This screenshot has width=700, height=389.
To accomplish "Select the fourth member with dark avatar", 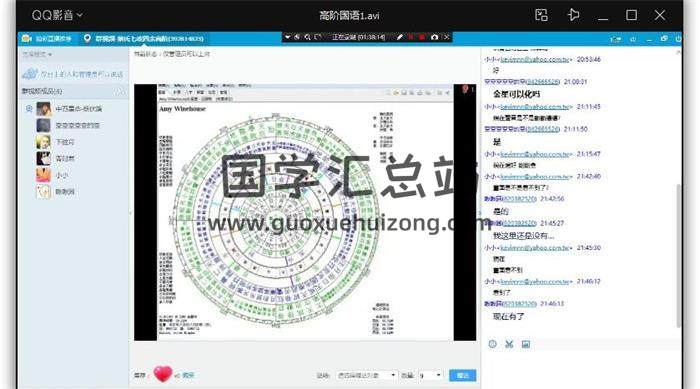I will pos(74,159).
